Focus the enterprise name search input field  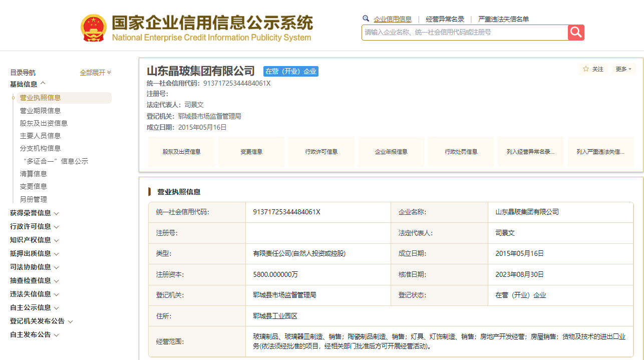click(465, 33)
